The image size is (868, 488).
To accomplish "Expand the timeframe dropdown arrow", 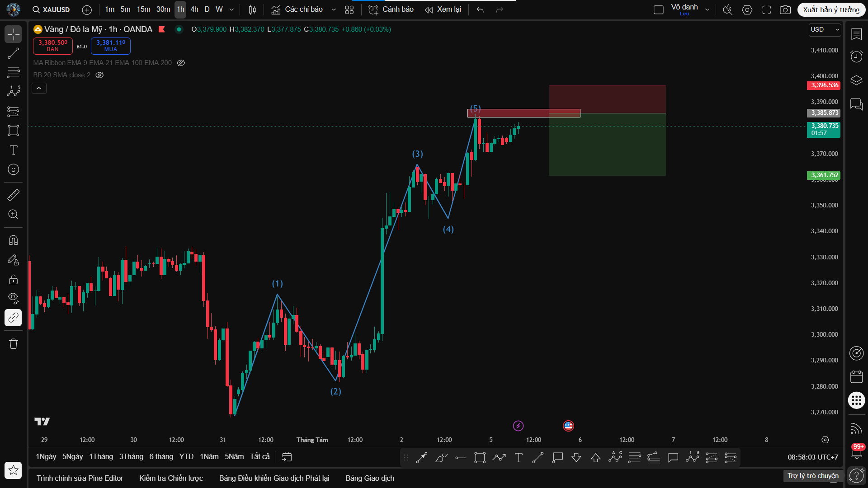I will click(x=232, y=9).
